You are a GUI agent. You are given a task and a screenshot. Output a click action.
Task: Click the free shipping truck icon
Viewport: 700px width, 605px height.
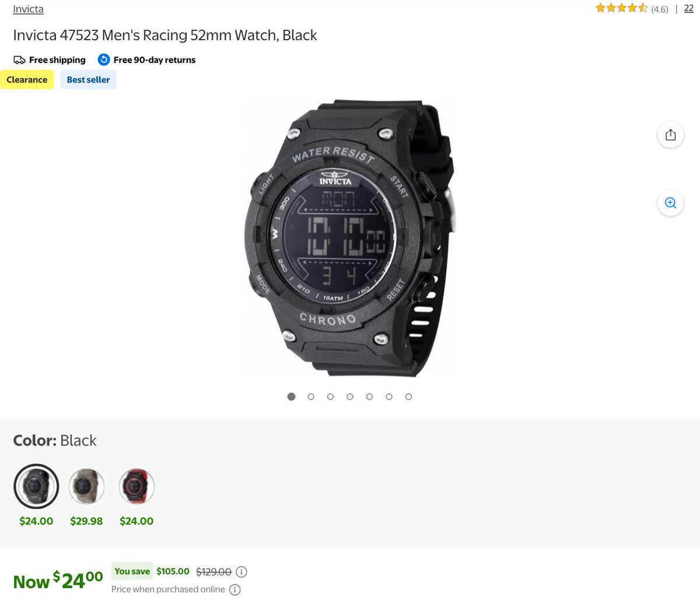(x=19, y=60)
